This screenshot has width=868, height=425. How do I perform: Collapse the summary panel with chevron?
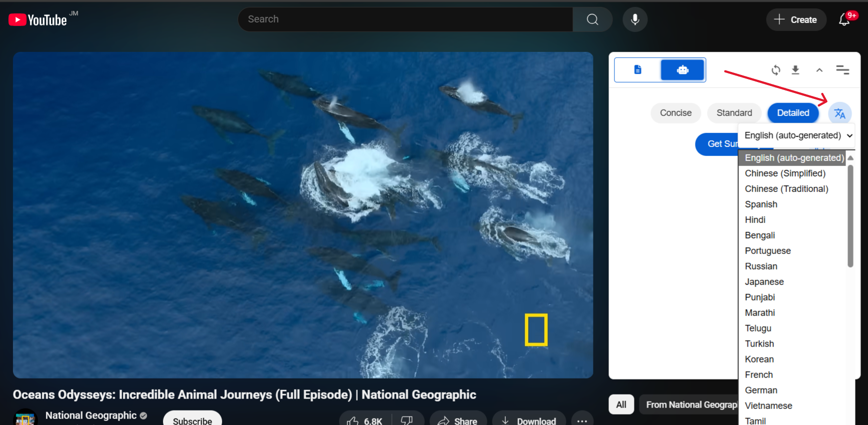819,70
